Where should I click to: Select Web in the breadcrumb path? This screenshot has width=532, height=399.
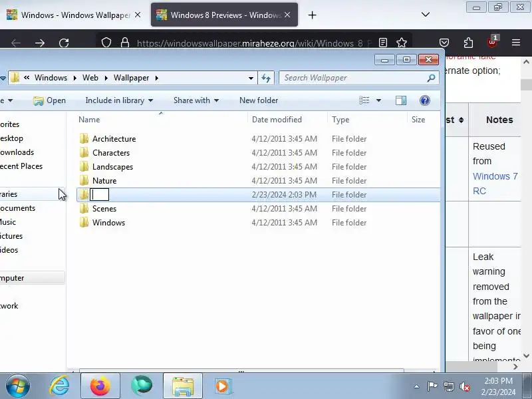click(x=90, y=78)
